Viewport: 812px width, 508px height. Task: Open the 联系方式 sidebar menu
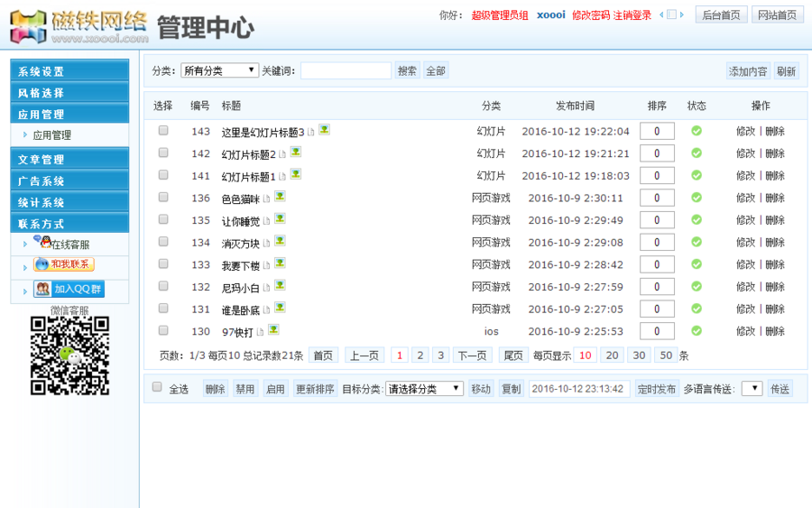click(x=69, y=224)
